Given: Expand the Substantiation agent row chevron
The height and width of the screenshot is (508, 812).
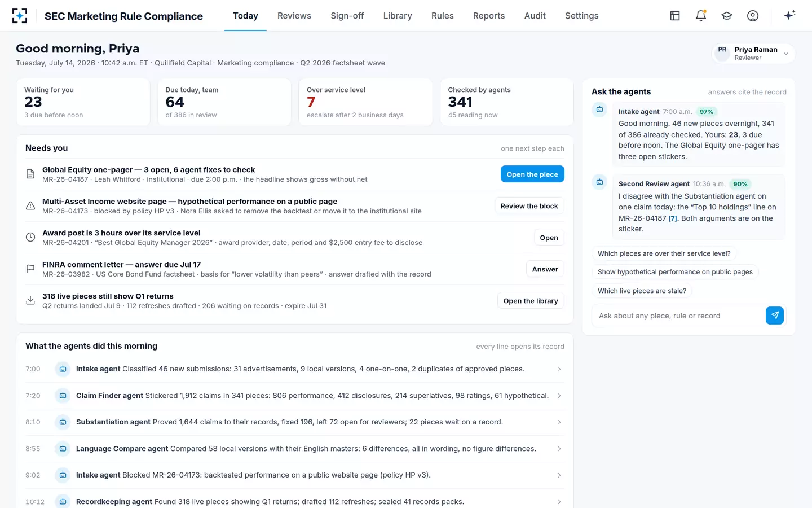Looking at the screenshot, I should tap(559, 422).
